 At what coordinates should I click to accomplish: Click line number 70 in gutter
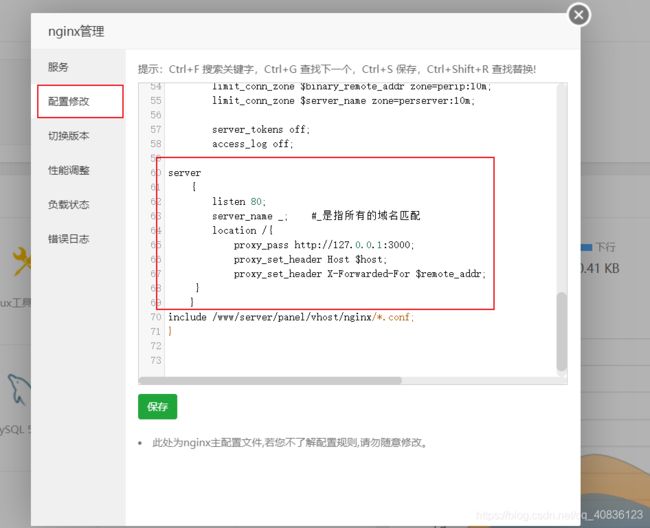click(x=155, y=317)
